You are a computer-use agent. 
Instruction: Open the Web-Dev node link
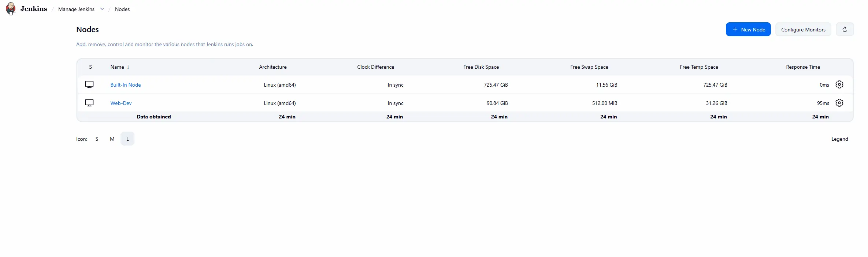(x=121, y=103)
